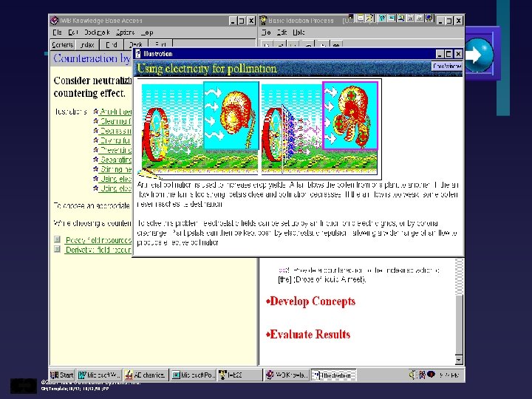Open the Readily field resources link

(x=98, y=240)
